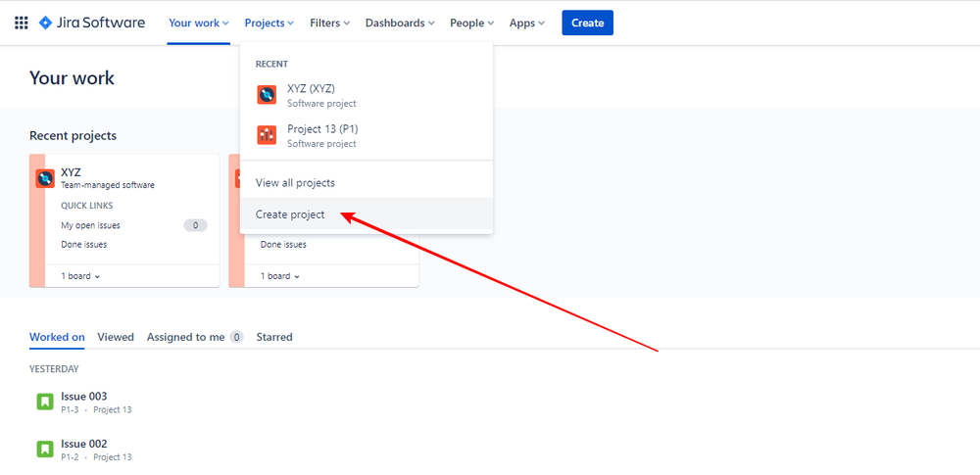Click the QUICK LINKS label on XYZ card
Screen dimensions: 980x475
tap(87, 206)
